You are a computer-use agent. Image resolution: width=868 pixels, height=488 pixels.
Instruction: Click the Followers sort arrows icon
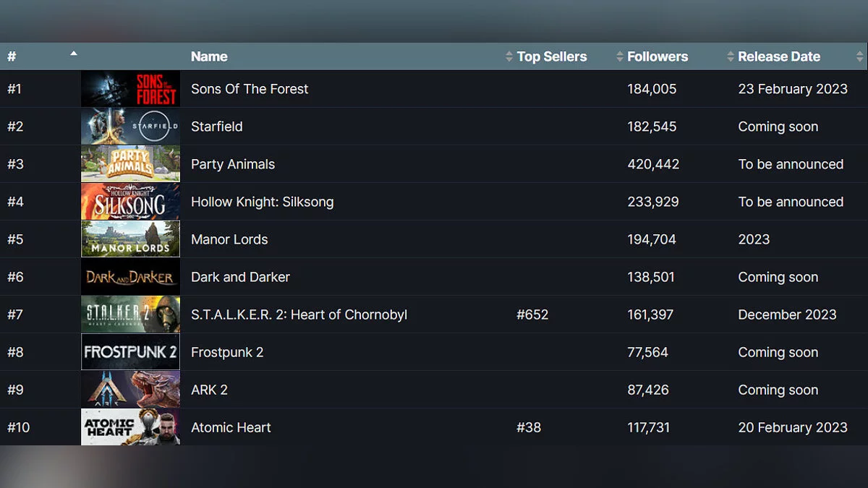619,56
